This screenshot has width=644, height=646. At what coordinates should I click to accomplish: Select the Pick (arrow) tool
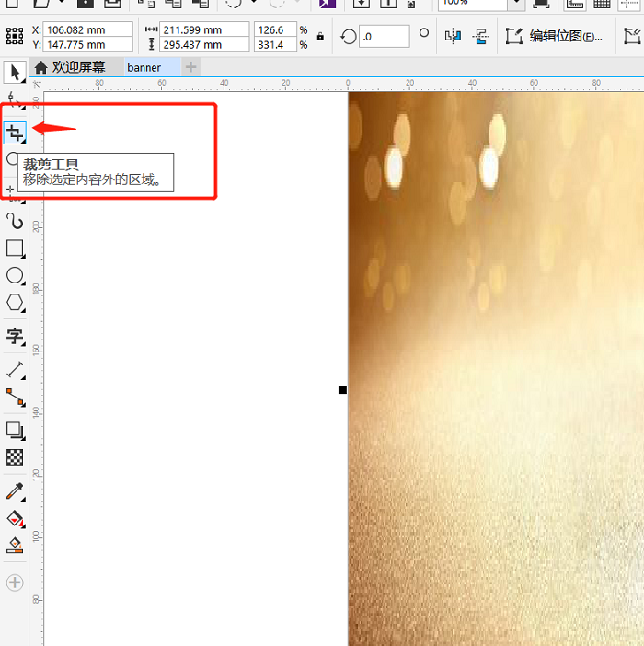tap(15, 73)
